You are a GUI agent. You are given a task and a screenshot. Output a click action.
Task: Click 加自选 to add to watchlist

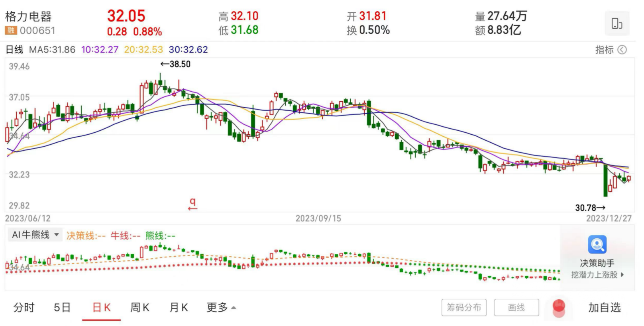(x=604, y=308)
